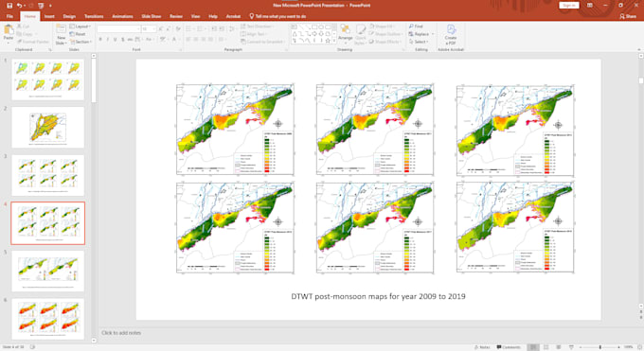
Task: Reset the slide layout
Action: click(x=78, y=34)
